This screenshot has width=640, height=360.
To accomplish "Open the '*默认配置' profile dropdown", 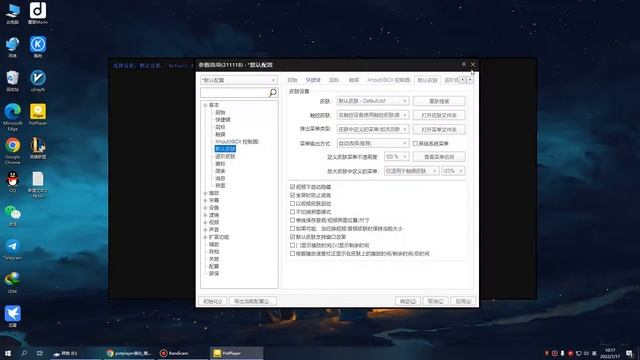I will pos(239,80).
